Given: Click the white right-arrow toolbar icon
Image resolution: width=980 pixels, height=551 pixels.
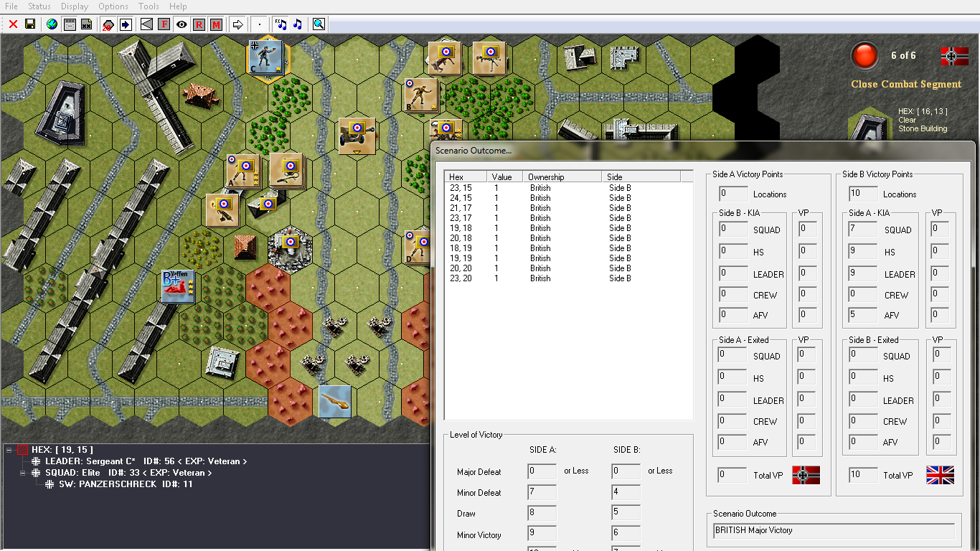Looking at the screenshot, I should point(237,24).
